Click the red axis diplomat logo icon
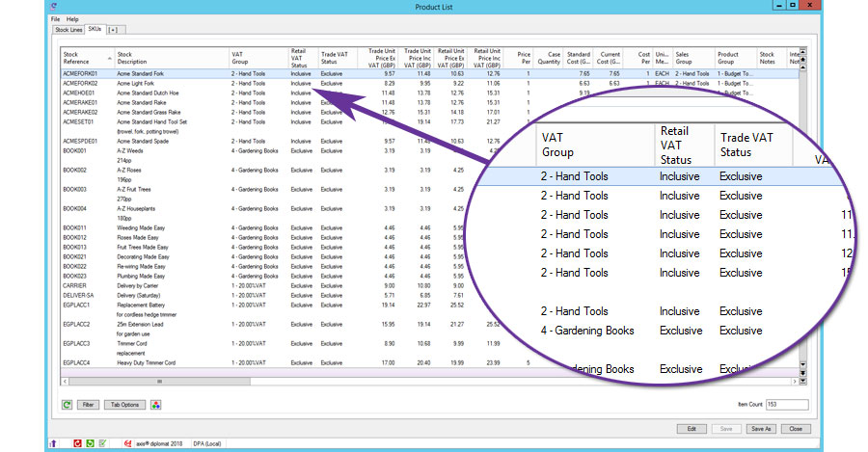868x452 pixels. [128, 443]
